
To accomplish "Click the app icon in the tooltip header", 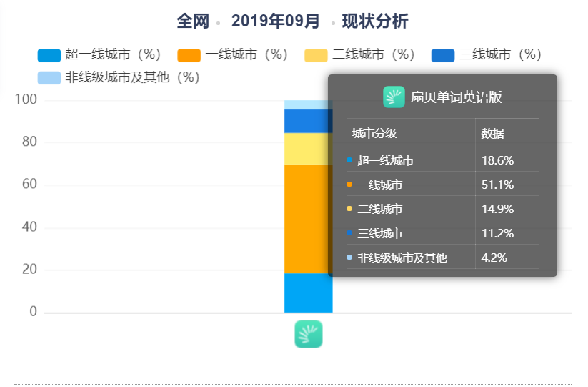I will click(x=394, y=97).
